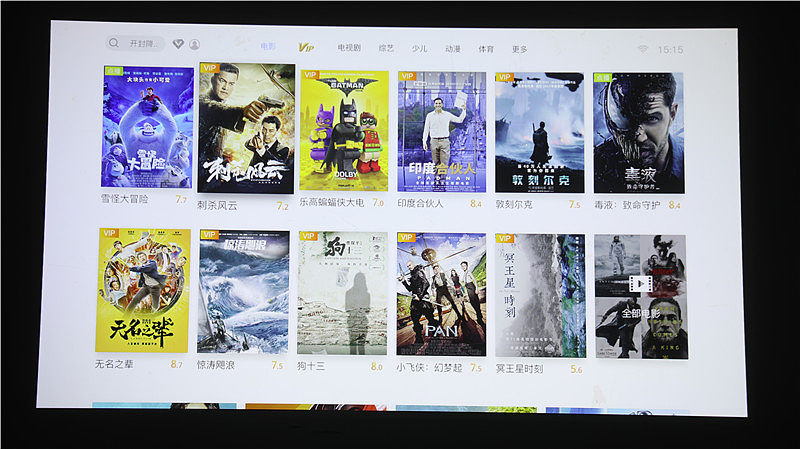
Task: Click the green 点播 badge on 雪怪大冒险
Action: (113, 70)
